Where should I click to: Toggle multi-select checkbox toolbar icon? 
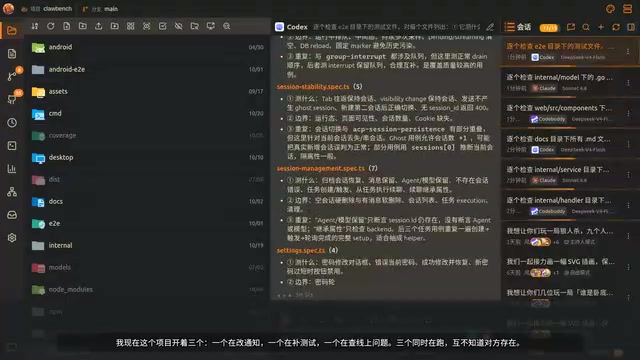click(162, 26)
